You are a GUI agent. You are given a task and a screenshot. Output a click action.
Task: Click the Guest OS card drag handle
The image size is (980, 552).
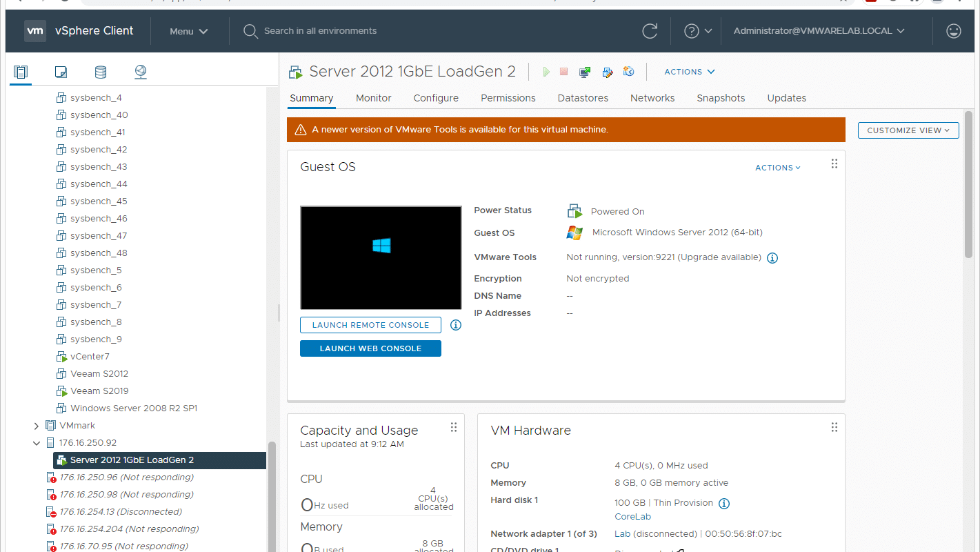pos(834,164)
